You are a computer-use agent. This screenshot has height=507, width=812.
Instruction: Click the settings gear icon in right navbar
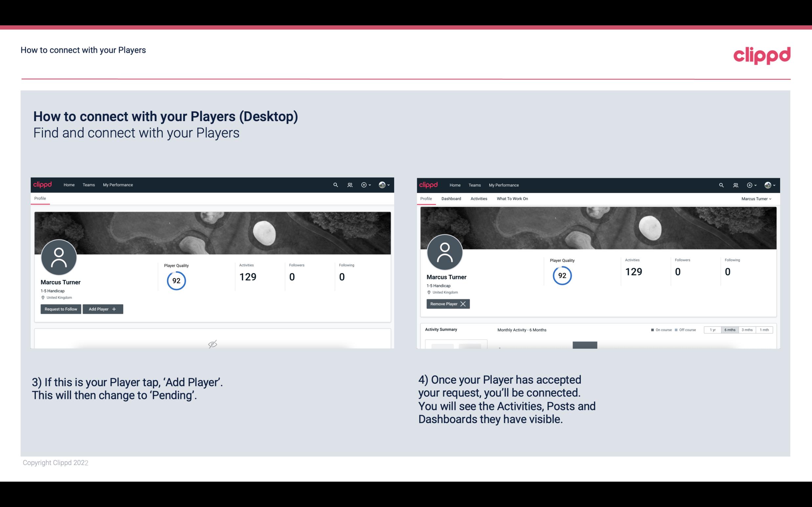pyautogui.click(x=750, y=185)
